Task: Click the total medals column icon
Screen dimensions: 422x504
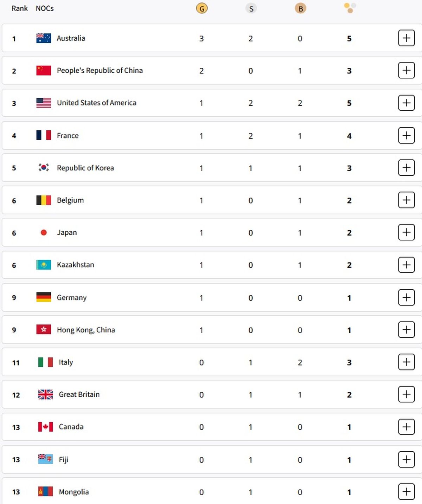Action: tap(350, 8)
